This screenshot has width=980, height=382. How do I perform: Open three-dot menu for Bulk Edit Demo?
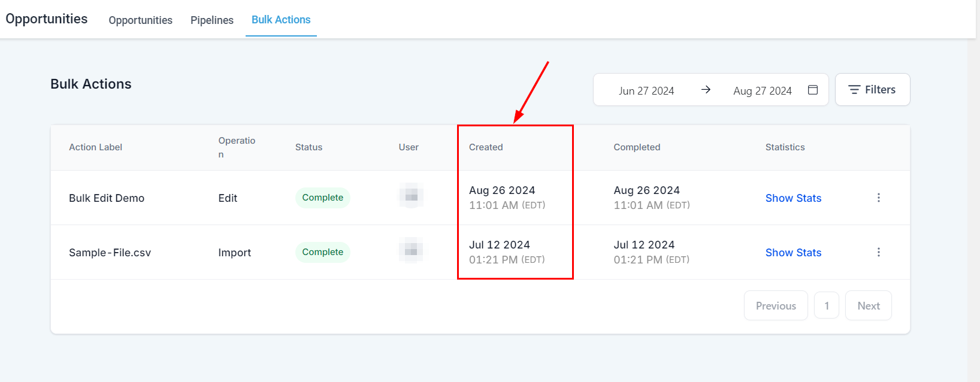click(879, 198)
